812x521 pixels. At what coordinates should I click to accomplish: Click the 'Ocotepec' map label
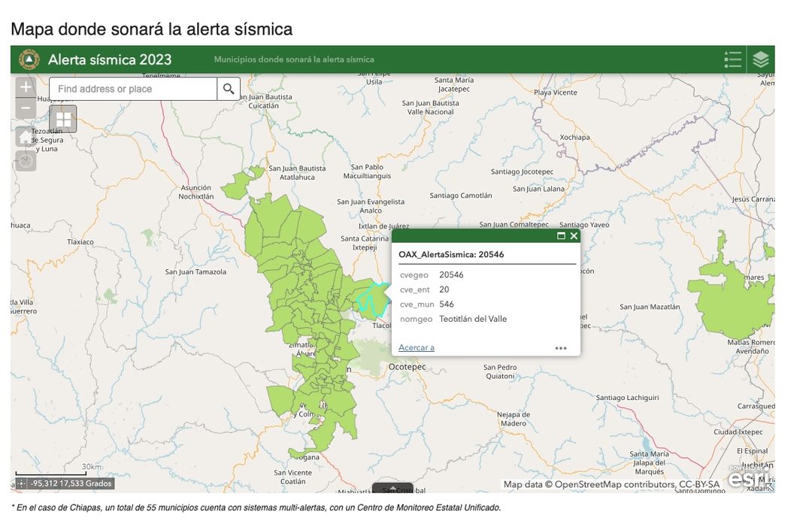[407, 367]
